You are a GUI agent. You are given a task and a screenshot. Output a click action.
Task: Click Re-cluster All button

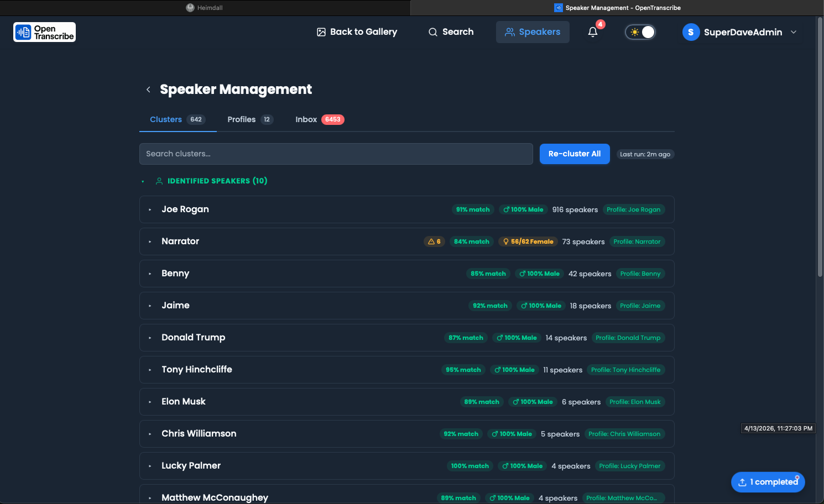(x=575, y=154)
